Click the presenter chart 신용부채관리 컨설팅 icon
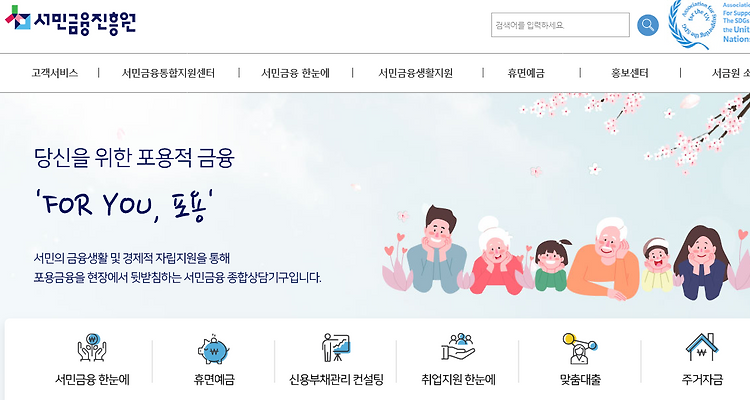This screenshot has width=750, height=400. pos(336,348)
